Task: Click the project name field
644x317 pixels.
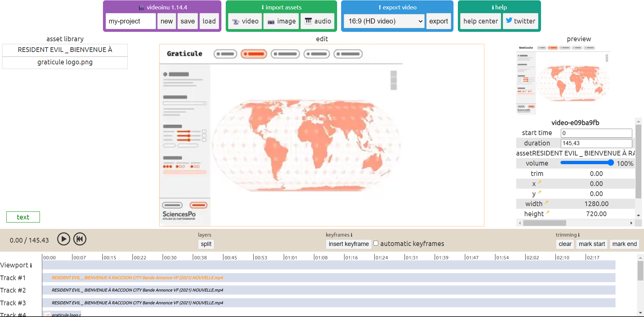Action: [131, 21]
